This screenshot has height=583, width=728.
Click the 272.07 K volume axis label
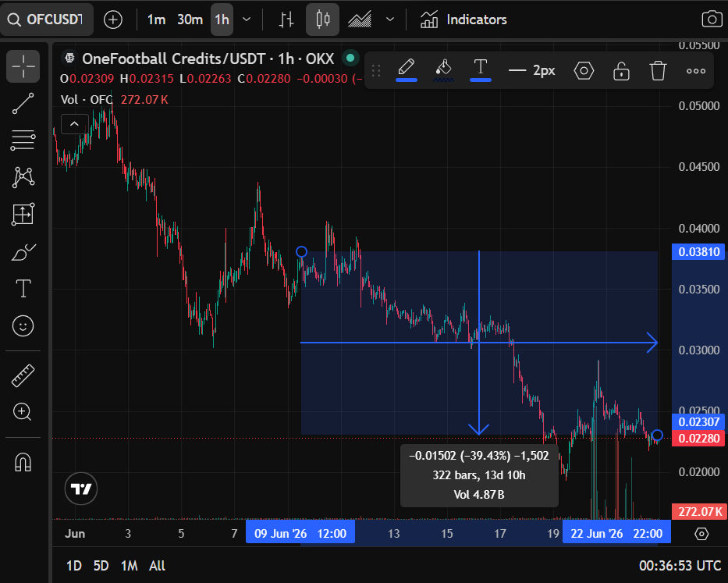pos(698,511)
